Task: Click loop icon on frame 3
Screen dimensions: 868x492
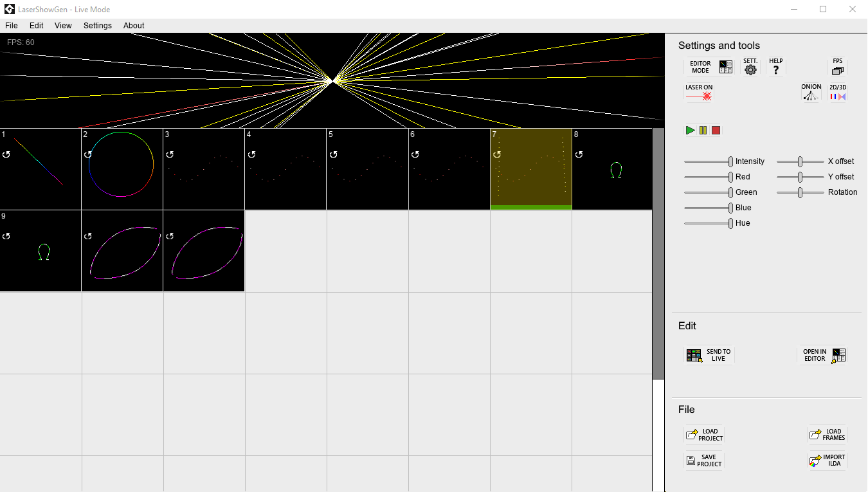Action: click(x=170, y=154)
